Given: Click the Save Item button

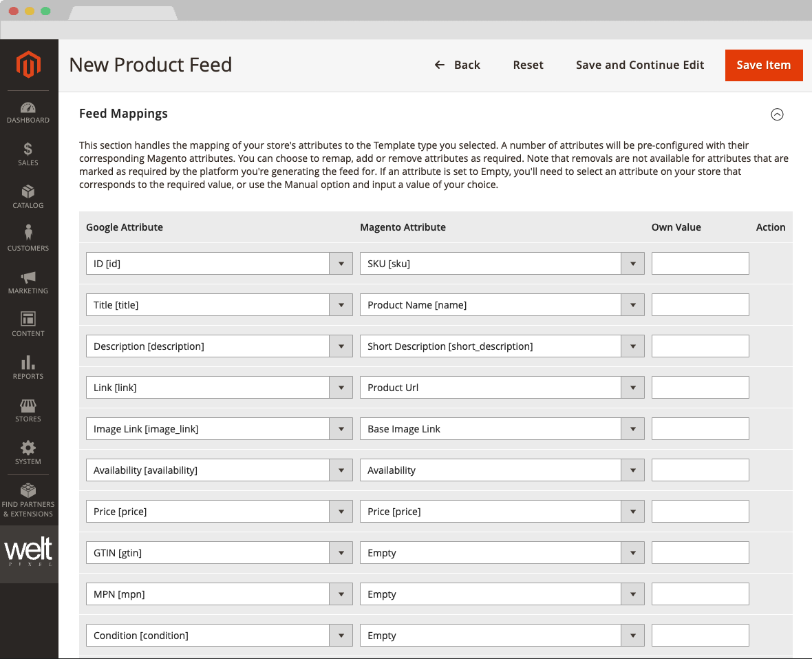Looking at the screenshot, I should click(x=763, y=65).
